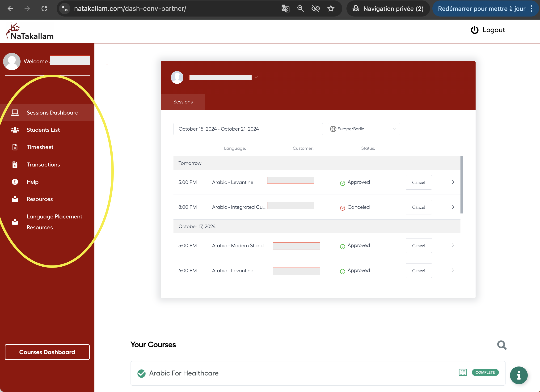Expand the 8:00 PM Canceled session chevron
The height and width of the screenshot is (392, 540).
point(453,207)
